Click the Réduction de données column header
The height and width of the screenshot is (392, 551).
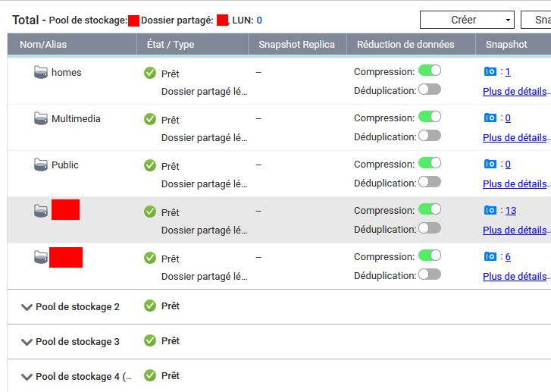405,45
